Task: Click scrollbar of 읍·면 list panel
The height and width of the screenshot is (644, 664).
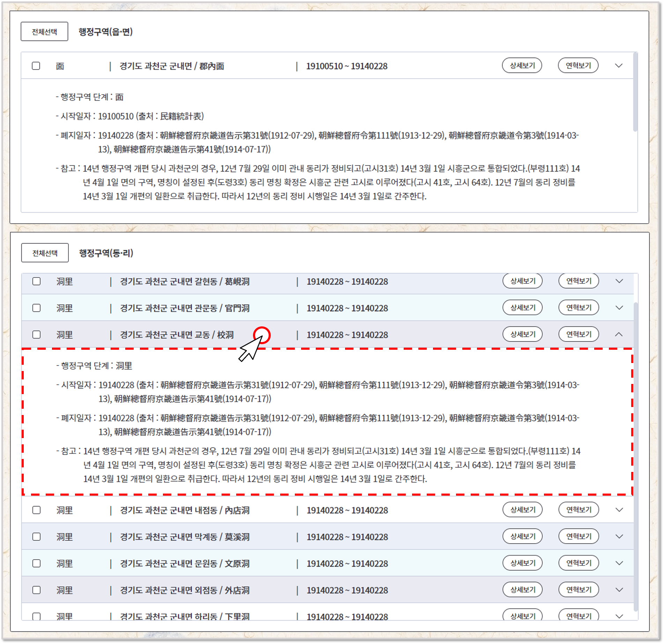Action: (635, 92)
